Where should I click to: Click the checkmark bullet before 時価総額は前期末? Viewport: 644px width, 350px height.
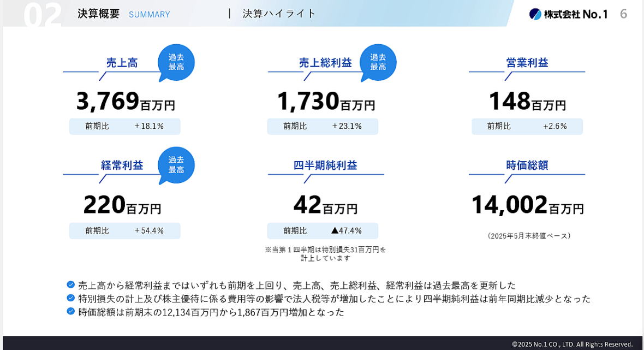click(70, 311)
